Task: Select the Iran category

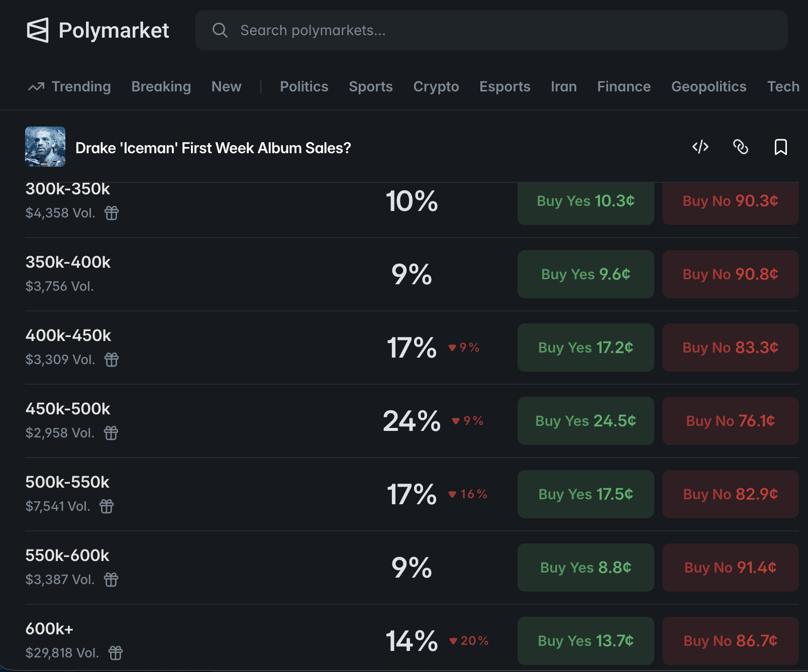Action: point(564,86)
